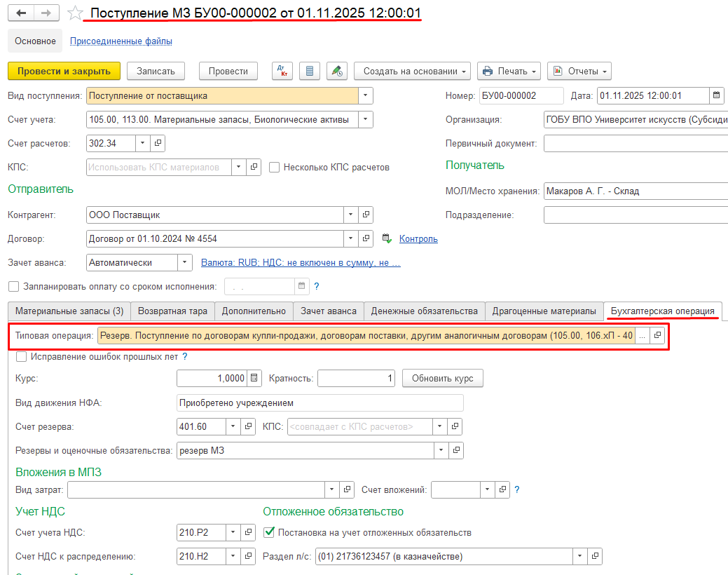Viewport: 728px width, 575px height.
Task: Open the Зачет аванса dropdown list
Action: coord(184,262)
